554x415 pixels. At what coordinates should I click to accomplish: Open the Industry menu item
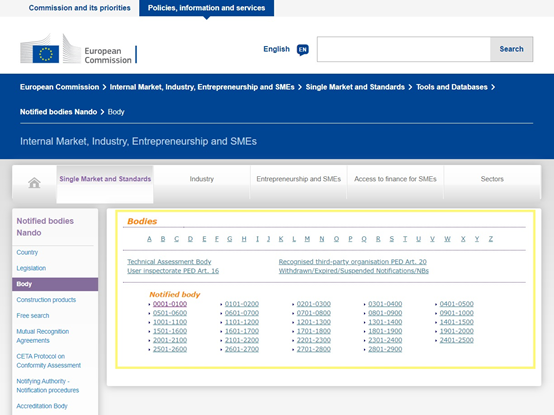coord(202,179)
